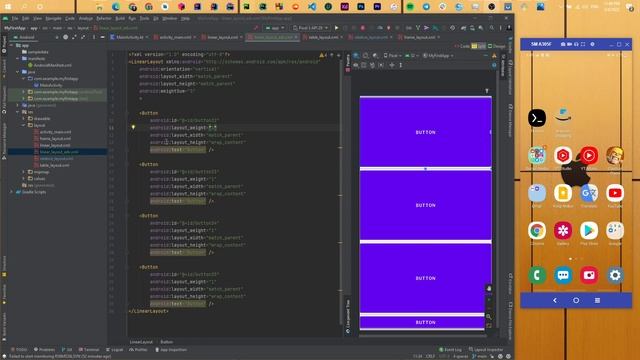Open Visual Studio Code from the taskbar
This screenshot has width=640, height=360.
(x=312, y=7)
